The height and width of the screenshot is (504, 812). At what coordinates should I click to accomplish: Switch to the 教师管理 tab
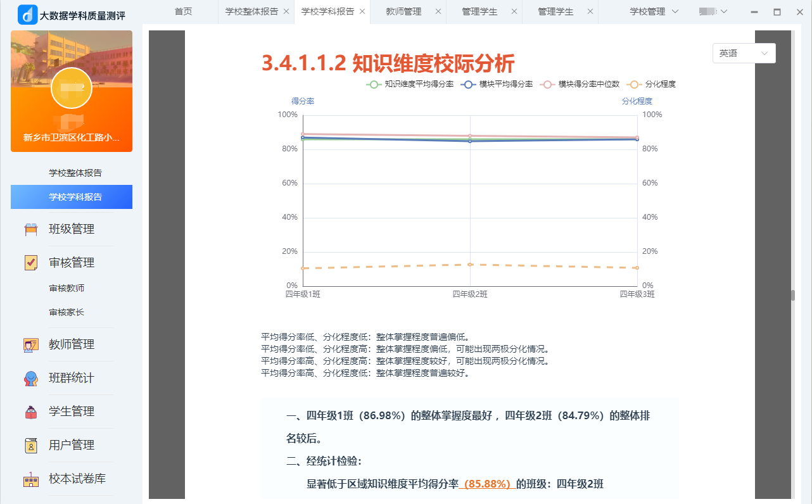[403, 11]
